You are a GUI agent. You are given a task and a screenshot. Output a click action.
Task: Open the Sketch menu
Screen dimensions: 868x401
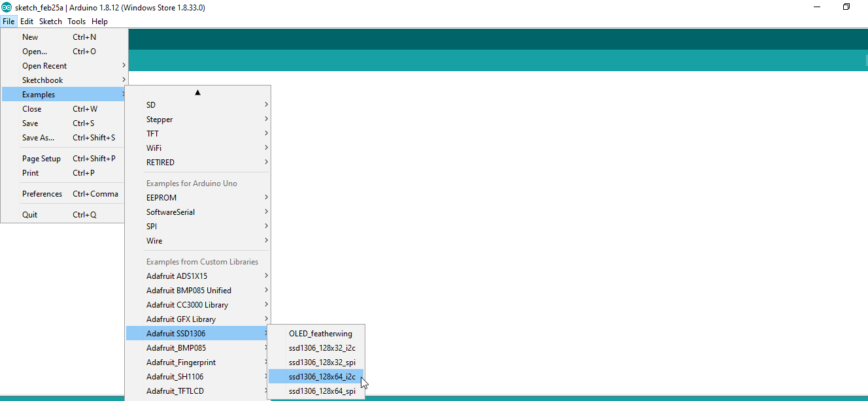(50, 22)
